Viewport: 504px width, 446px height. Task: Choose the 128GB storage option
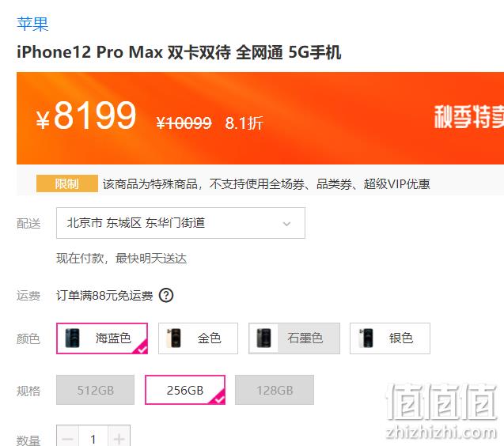275,390
